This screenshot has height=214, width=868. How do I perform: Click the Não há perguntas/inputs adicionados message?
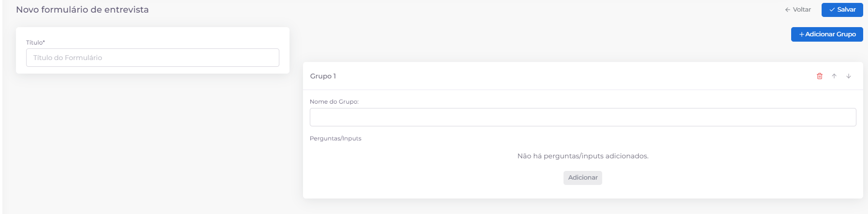point(583,156)
